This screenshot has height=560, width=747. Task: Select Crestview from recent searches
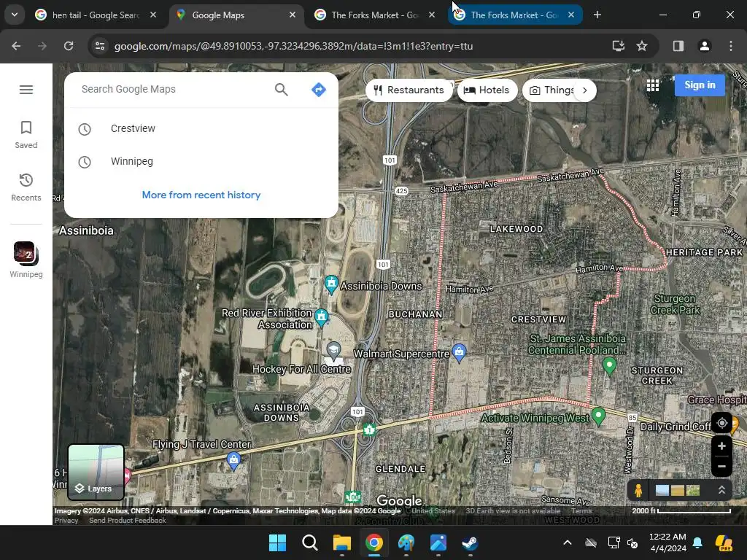[x=201, y=128]
